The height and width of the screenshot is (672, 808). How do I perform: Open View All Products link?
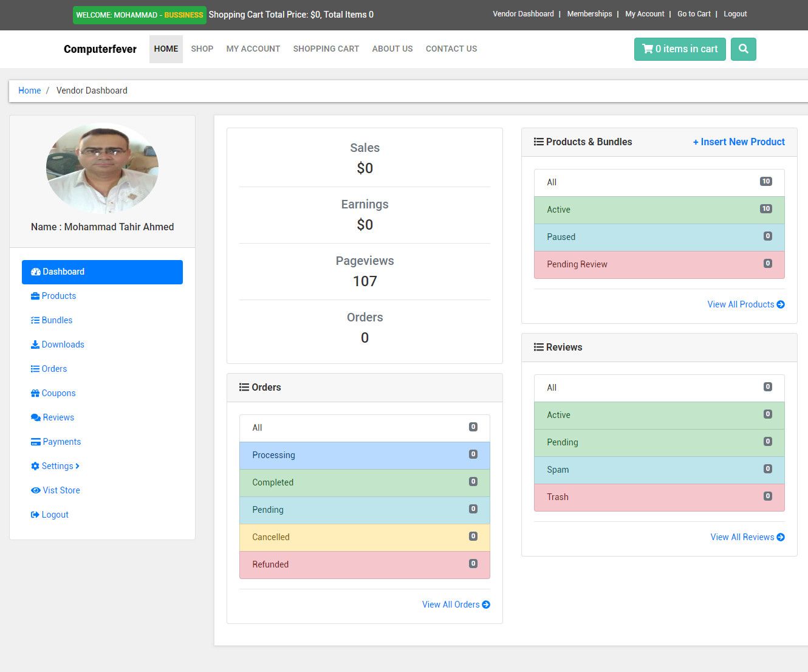click(x=745, y=304)
